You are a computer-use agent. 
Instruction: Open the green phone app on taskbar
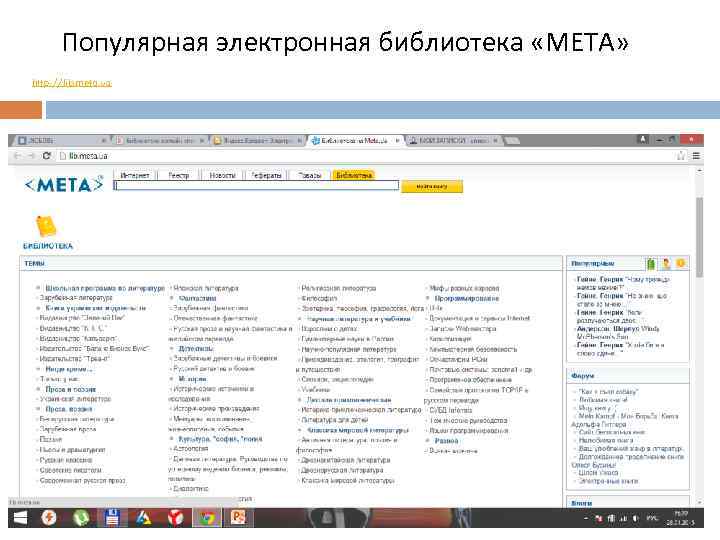81,518
